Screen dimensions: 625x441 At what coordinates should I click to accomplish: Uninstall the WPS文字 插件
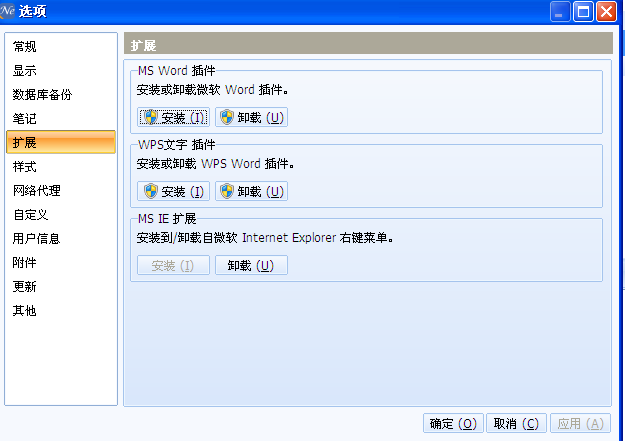[251, 191]
